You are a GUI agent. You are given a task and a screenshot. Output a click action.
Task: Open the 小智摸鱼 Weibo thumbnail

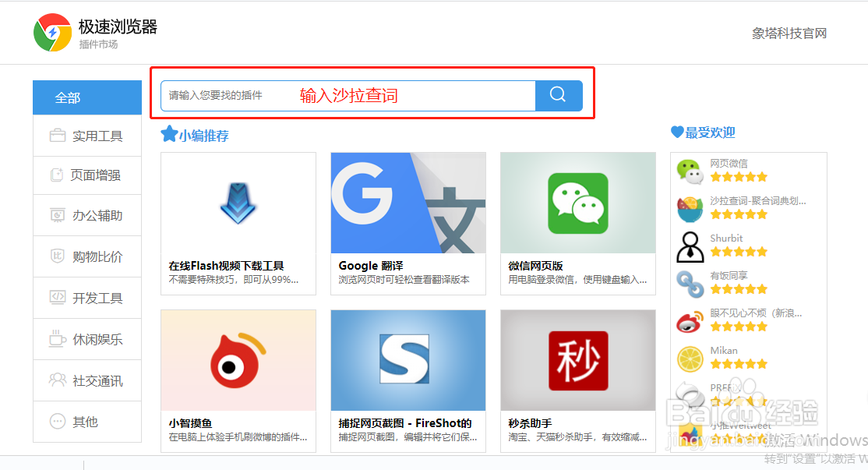(238, 360)
